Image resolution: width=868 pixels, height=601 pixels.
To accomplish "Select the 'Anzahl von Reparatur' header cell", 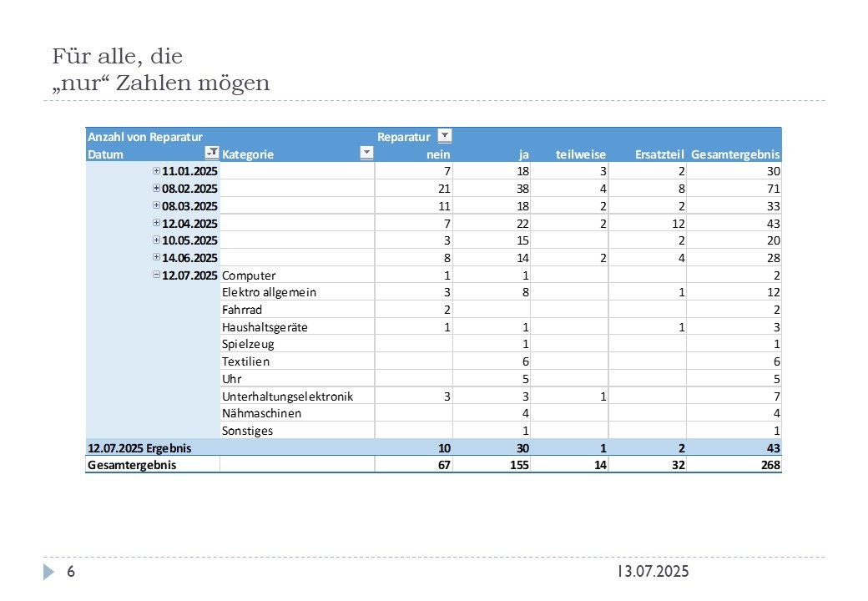I will (x=145, y=137).
